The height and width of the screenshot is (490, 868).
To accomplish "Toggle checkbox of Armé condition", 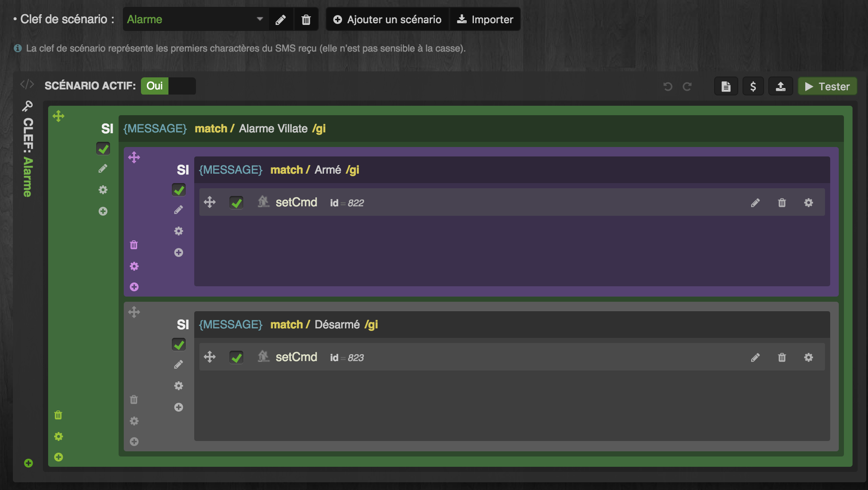I will 179,190.
